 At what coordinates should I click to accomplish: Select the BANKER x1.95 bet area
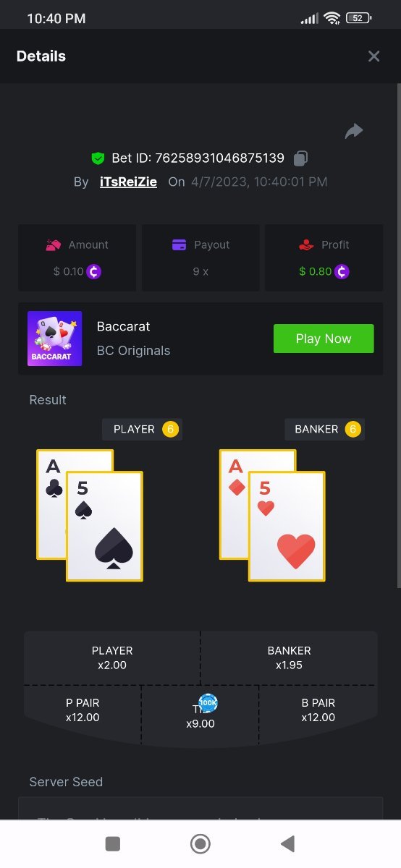289,658
